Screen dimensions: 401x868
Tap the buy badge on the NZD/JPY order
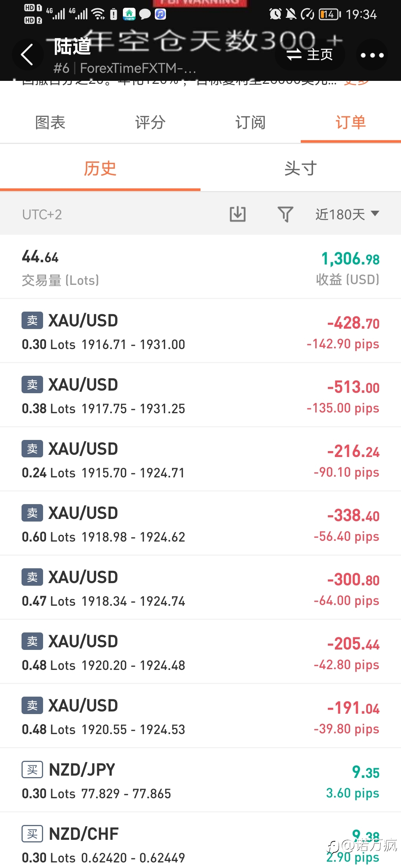(32, 770)
